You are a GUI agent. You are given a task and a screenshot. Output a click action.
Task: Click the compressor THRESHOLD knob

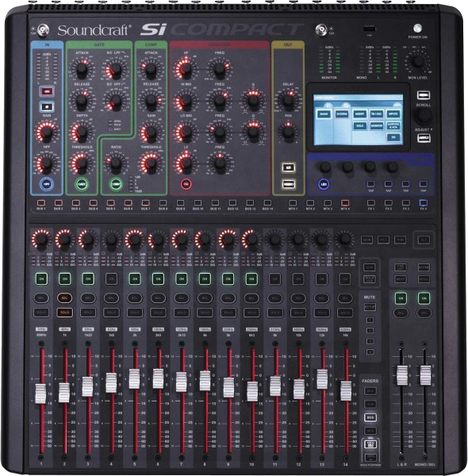click(x=151, y=163)
